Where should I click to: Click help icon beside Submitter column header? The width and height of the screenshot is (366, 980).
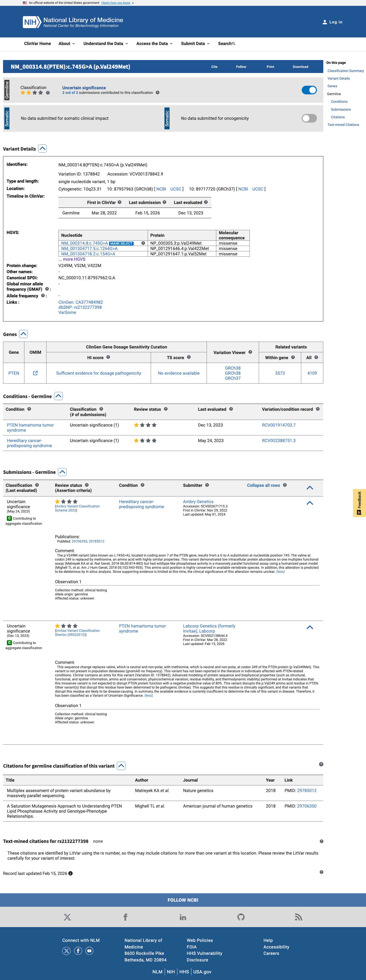tap(207, 485)
